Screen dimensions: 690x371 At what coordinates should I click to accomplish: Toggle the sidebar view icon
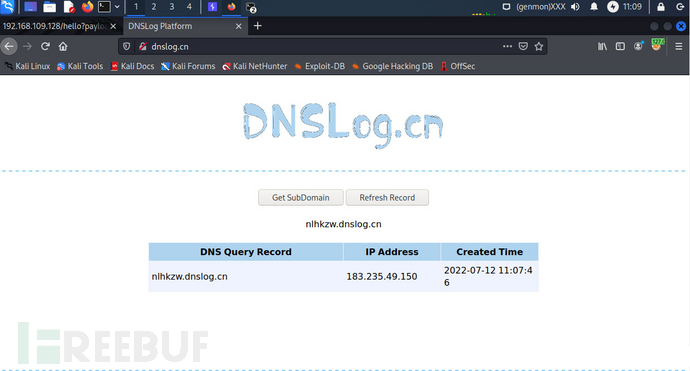(x=620, y=46)
